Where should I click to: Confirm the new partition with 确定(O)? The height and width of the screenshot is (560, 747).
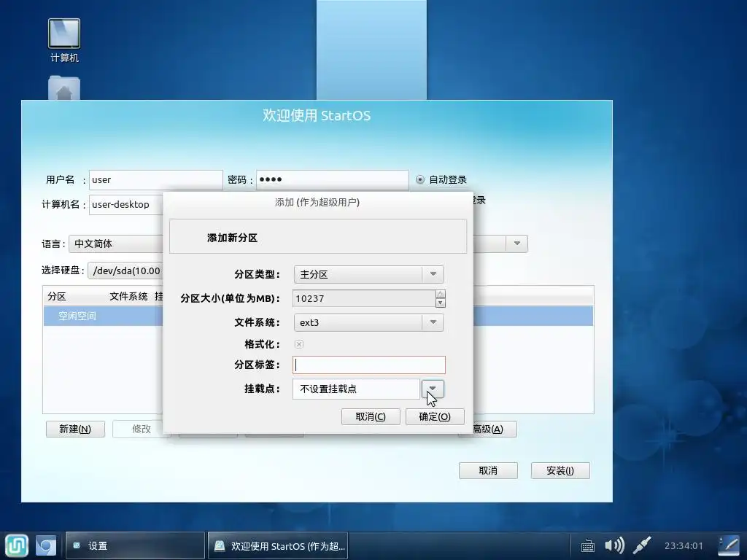(x=435, y=416)
